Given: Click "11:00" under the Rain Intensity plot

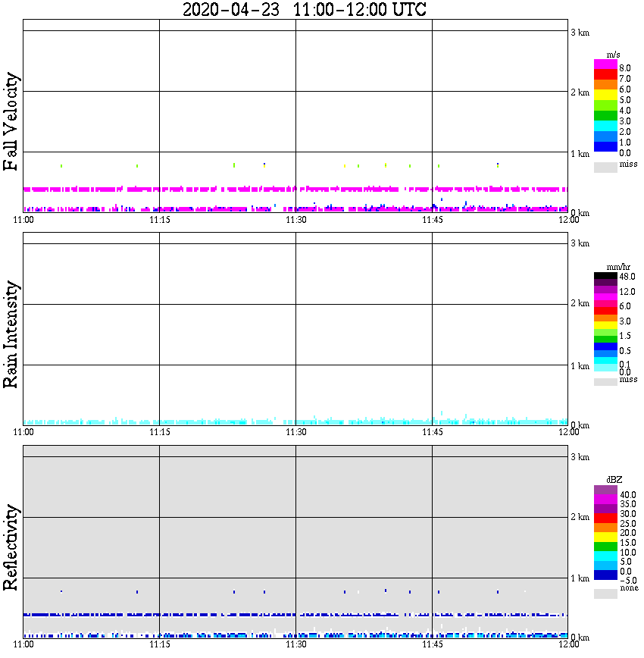Looking at the screenshot, I should click(23, 432).
